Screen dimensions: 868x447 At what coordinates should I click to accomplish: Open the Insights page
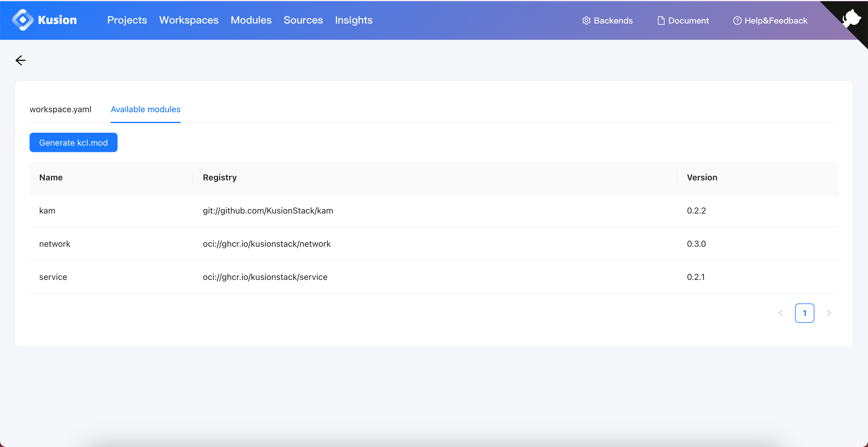click(354, 20)
